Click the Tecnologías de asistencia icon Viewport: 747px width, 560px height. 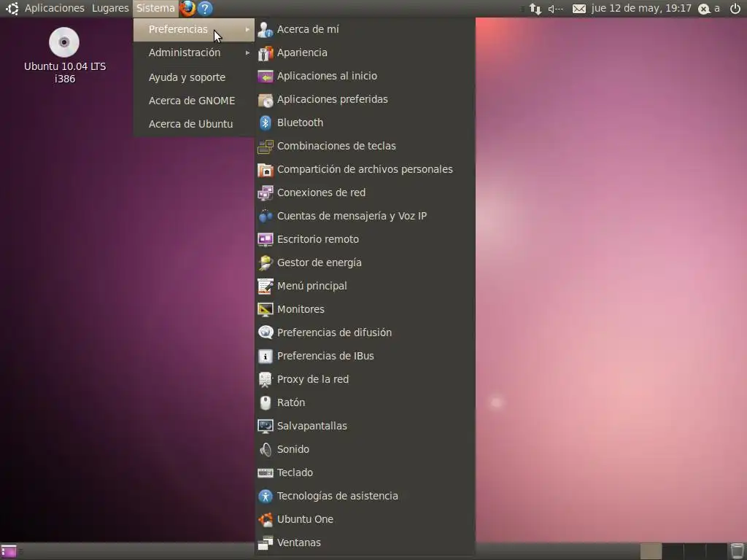pos(266,496)
